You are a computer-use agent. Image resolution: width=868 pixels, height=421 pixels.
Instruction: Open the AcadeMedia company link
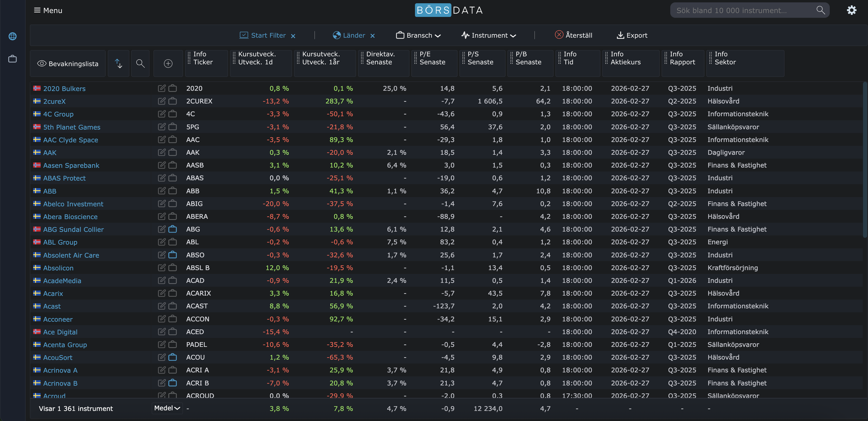coord(62,280)
